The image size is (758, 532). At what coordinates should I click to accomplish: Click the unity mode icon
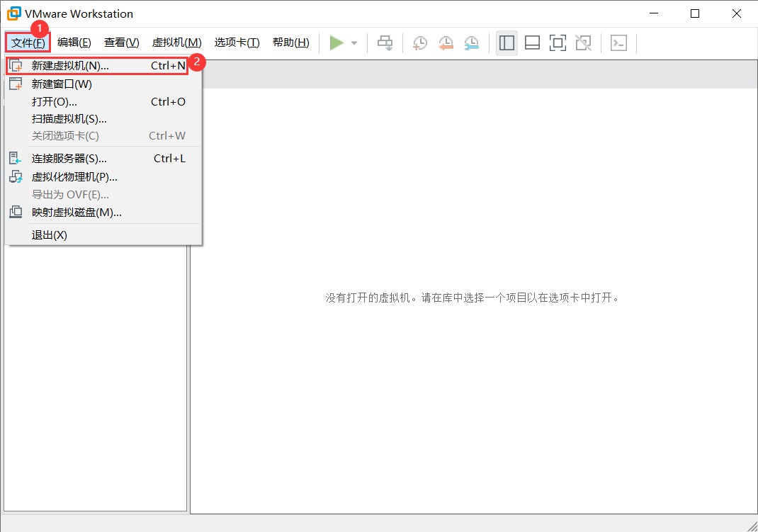pyautogui.click(x=584, y=43)
